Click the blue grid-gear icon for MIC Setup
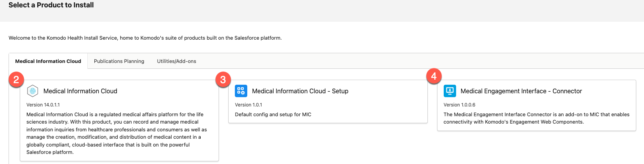This screenshot has height=164, width=644. coord(241,91)
